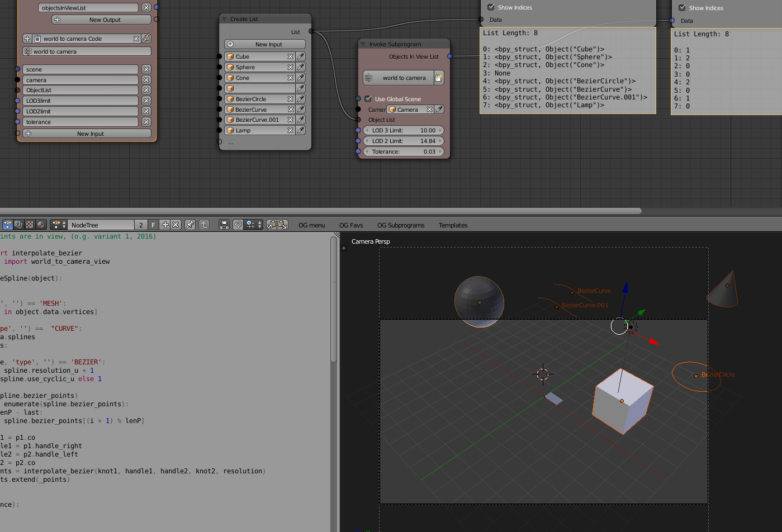Clear the Camera object field
This screenshot has height=532, width=782.
click(x=429, y=110)
